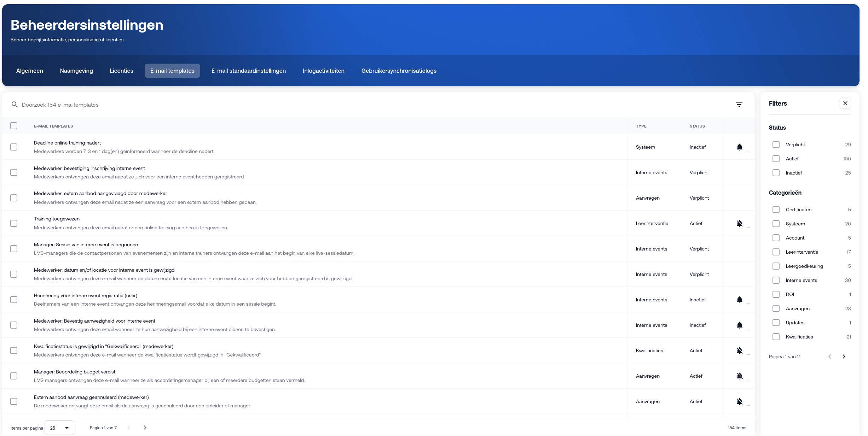Click bell icon for Herinnering voor interne event registratie
This screenshot has height=436, width=868.
coord(739,300)
